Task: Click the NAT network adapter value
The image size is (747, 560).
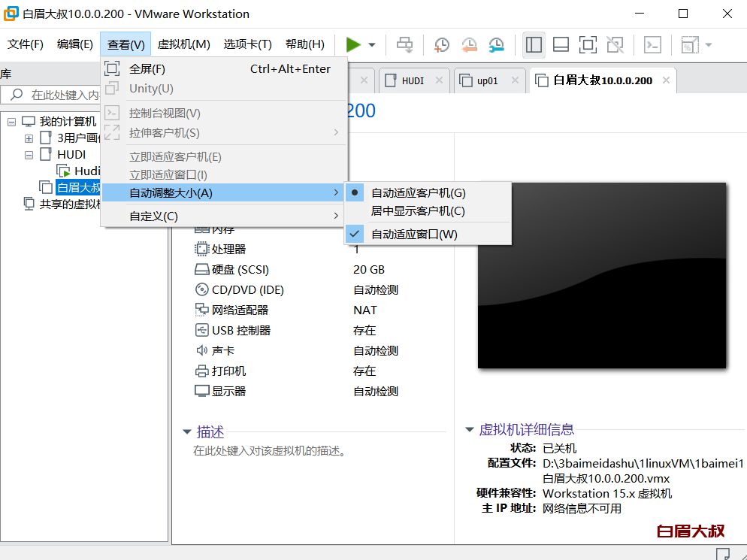Action: (365, 310)
